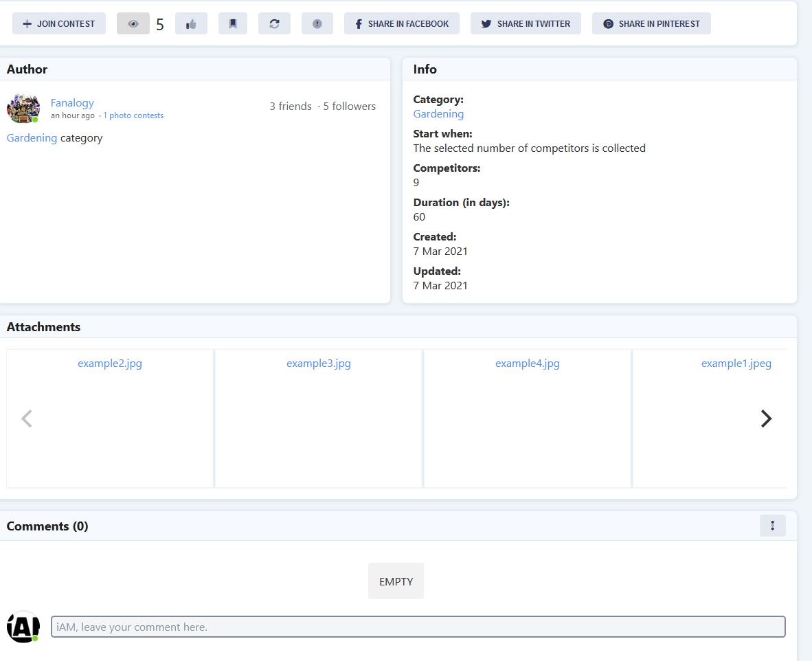Open Fanalogy author avatar
Screen dimensions: 812x661
(23, 109)
